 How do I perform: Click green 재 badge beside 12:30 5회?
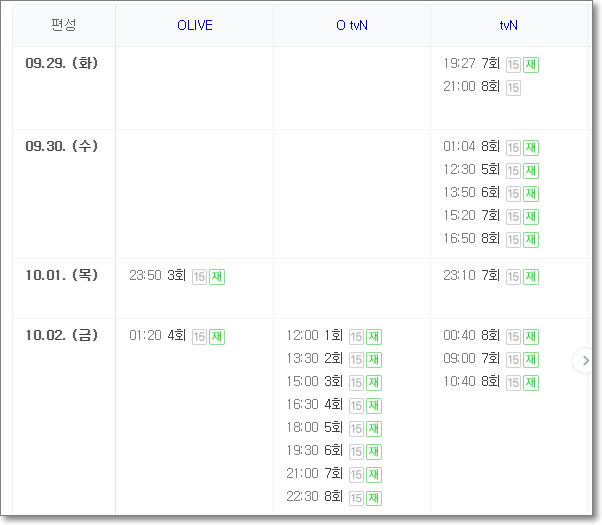[531, 171]
